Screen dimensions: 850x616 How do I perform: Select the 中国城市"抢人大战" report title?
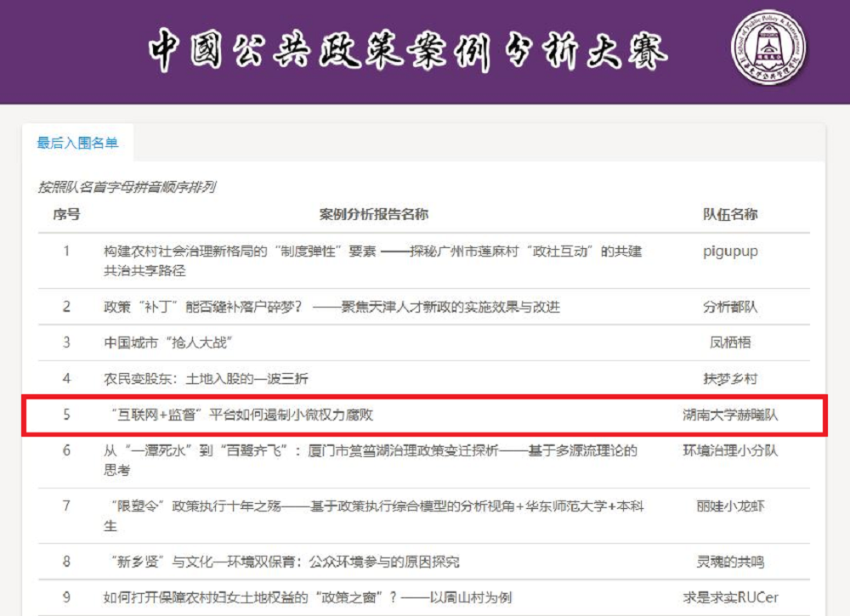tap(168, 342)
